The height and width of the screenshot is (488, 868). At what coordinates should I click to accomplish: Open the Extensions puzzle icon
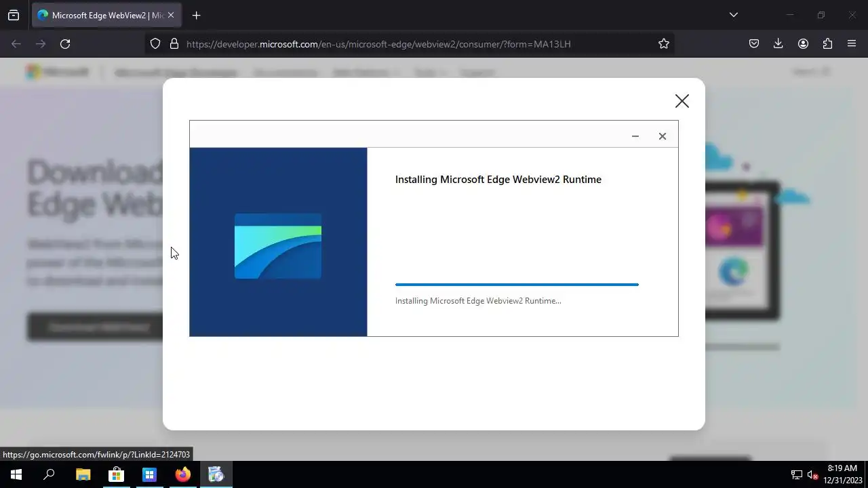tap(827, 44)
